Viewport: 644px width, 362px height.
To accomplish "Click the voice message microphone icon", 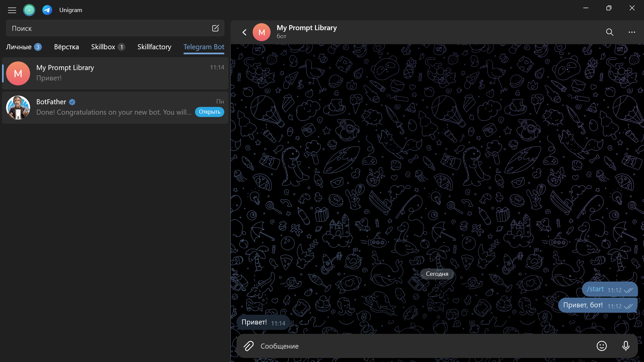I will [626, 346].
